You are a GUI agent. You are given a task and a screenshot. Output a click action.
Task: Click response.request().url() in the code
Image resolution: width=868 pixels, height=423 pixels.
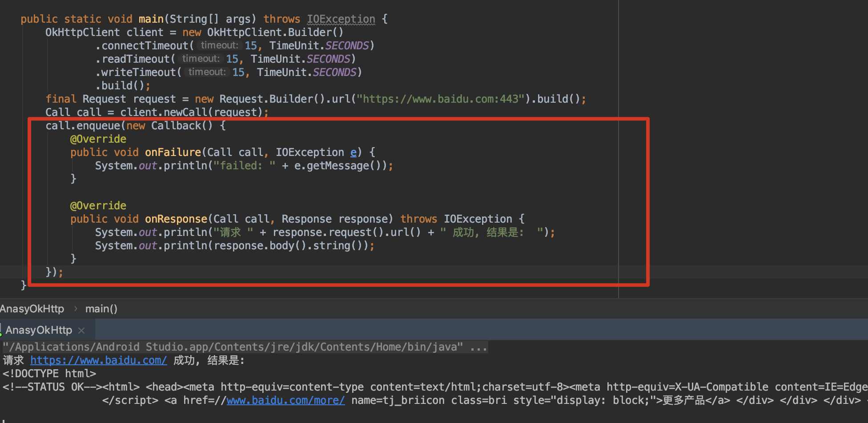pyautogui.click(x=347, y=232)
